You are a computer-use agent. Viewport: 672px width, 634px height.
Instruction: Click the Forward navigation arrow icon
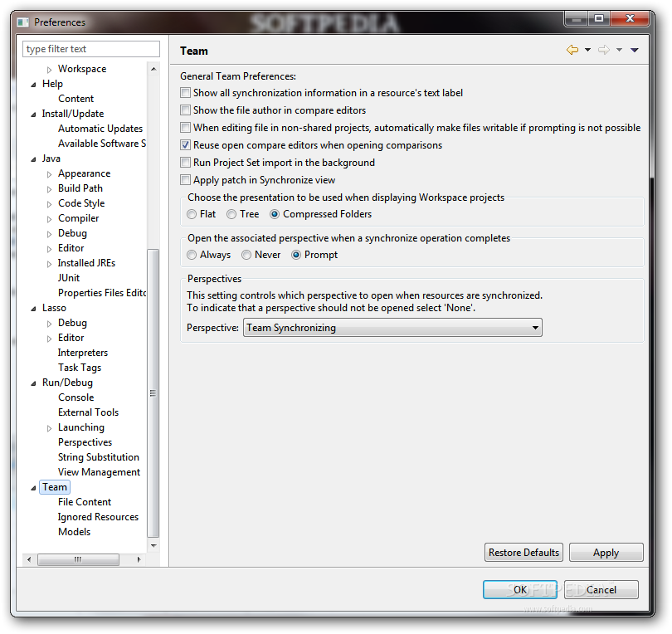tap(603, 50)
